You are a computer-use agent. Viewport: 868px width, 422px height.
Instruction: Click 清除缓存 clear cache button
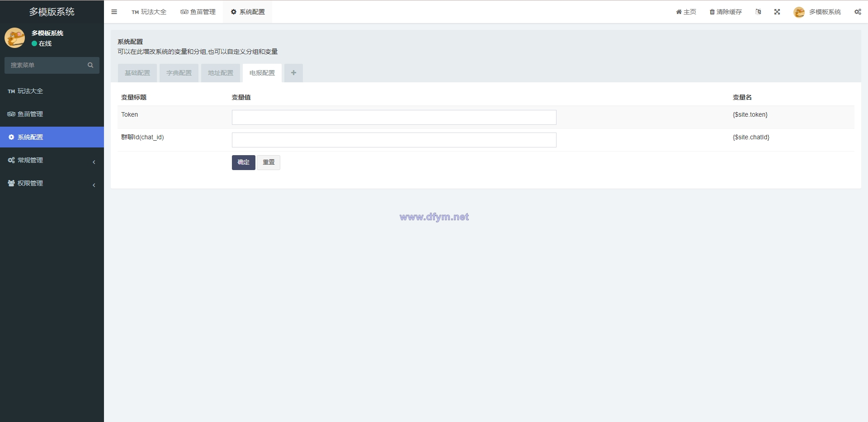(726, 12)
